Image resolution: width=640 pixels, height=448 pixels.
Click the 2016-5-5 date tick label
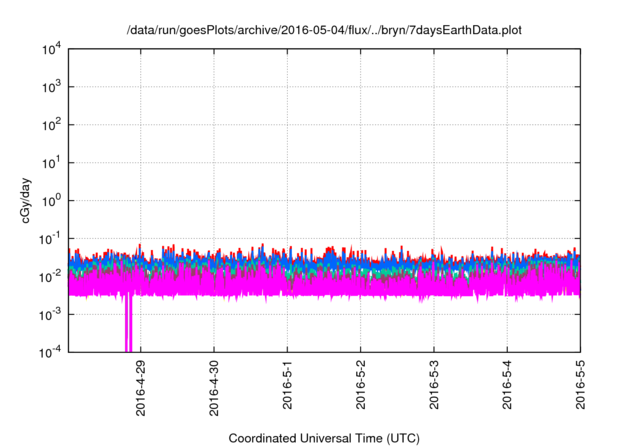click(580, 384)
